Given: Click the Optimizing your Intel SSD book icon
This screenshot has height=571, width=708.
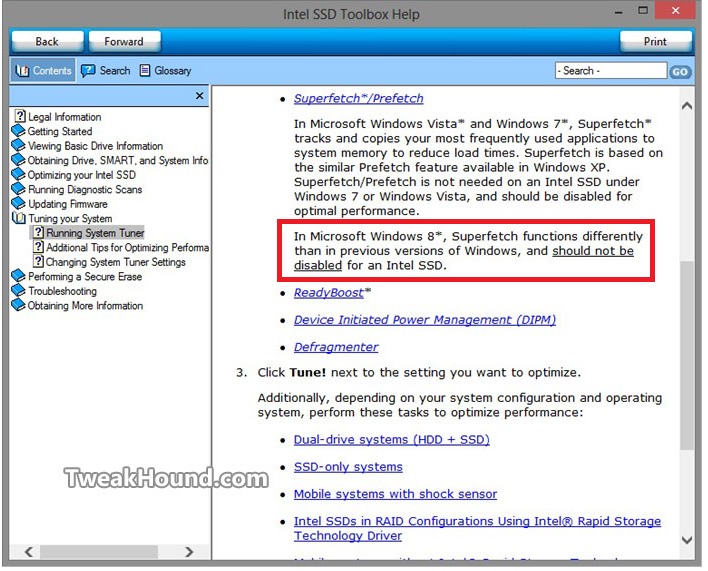Looking at the screenshot, I should point(19,174).
